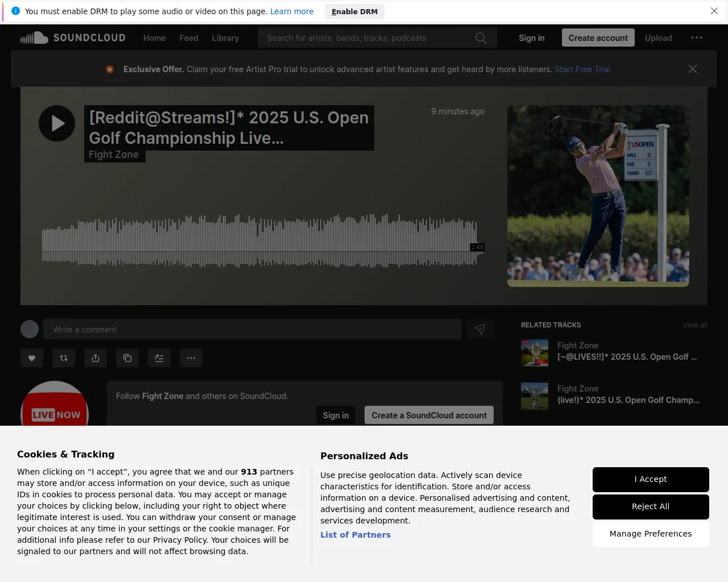Open thumbnail of (live!) related track

(535, 396)
